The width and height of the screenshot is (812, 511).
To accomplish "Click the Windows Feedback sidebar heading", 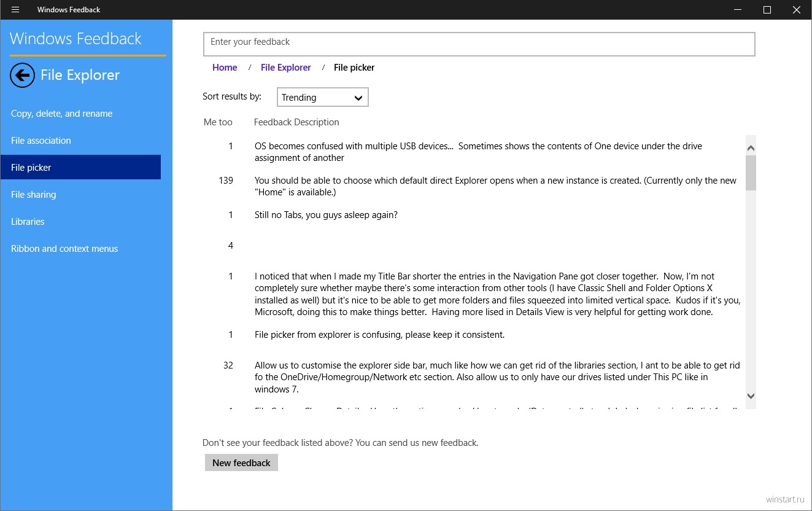I will [x=75, y=39].
